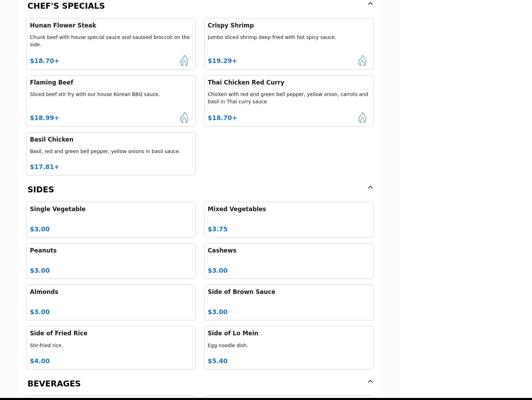This screenshot has width=532, height=400.
Task: Pick the Almonds side item
Action: (x=111, y=302)
